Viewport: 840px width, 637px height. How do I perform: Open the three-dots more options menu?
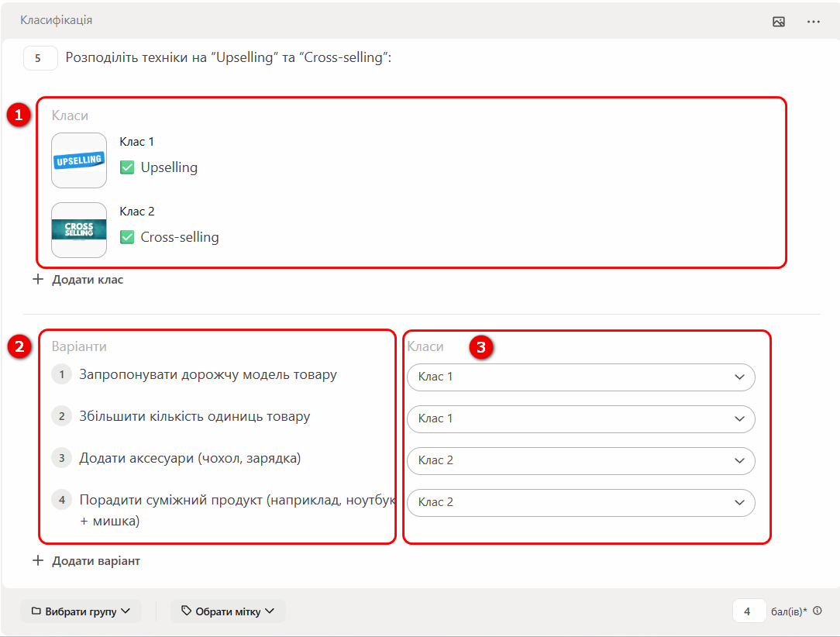tap(813, 22)
